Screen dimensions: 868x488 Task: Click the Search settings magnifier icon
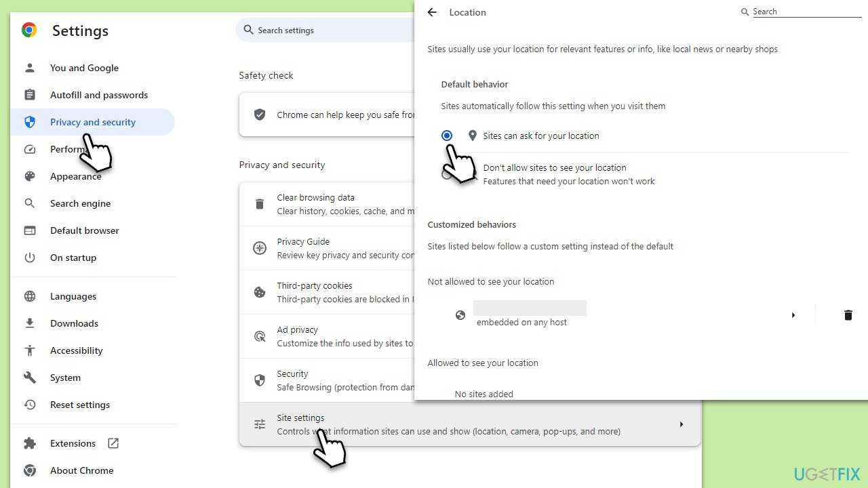pos(248,30)
